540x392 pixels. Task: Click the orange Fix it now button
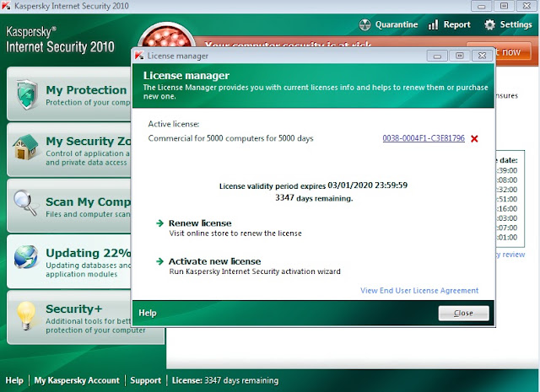pos(513,52)
